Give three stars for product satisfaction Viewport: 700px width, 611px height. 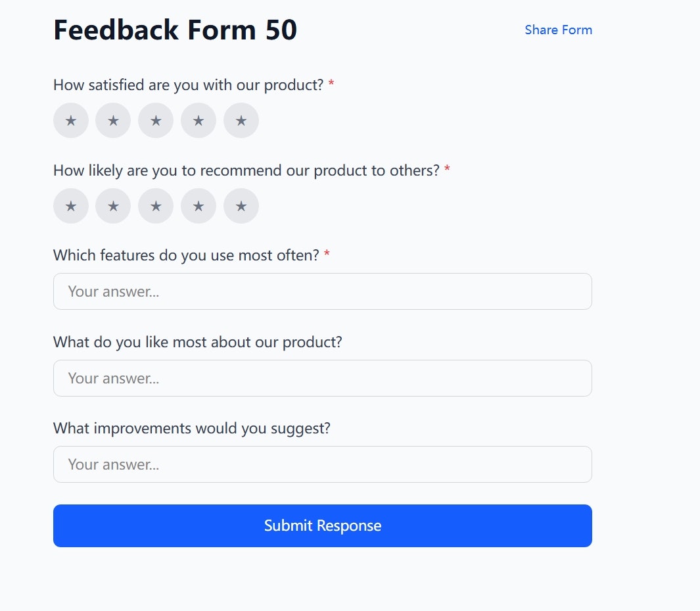click(156, 120)
